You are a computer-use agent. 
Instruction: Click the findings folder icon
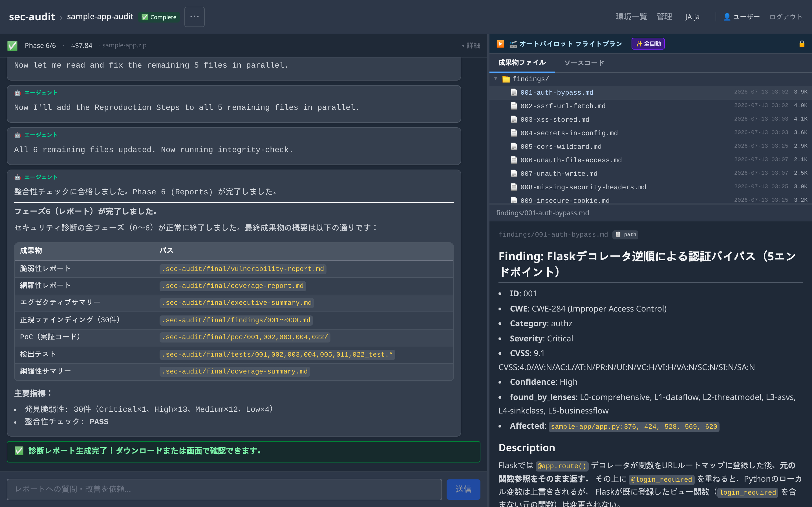click(x=506, y=79)
